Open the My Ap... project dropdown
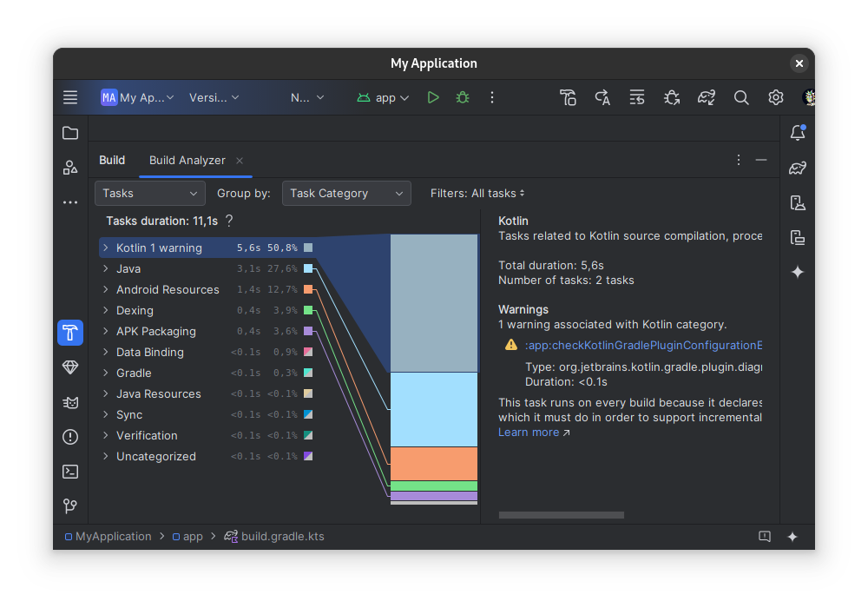 (137, 97)
